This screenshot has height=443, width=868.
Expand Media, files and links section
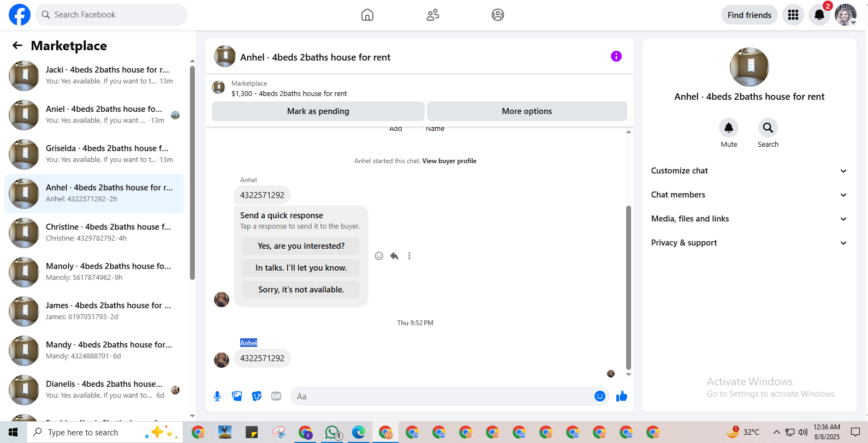pyautogui.click(x=749, y=219)
